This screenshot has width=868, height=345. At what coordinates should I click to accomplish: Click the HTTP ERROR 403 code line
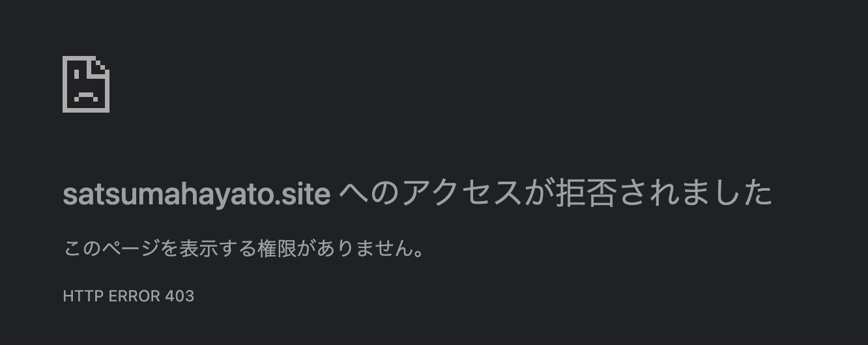[x=128, y=296]
